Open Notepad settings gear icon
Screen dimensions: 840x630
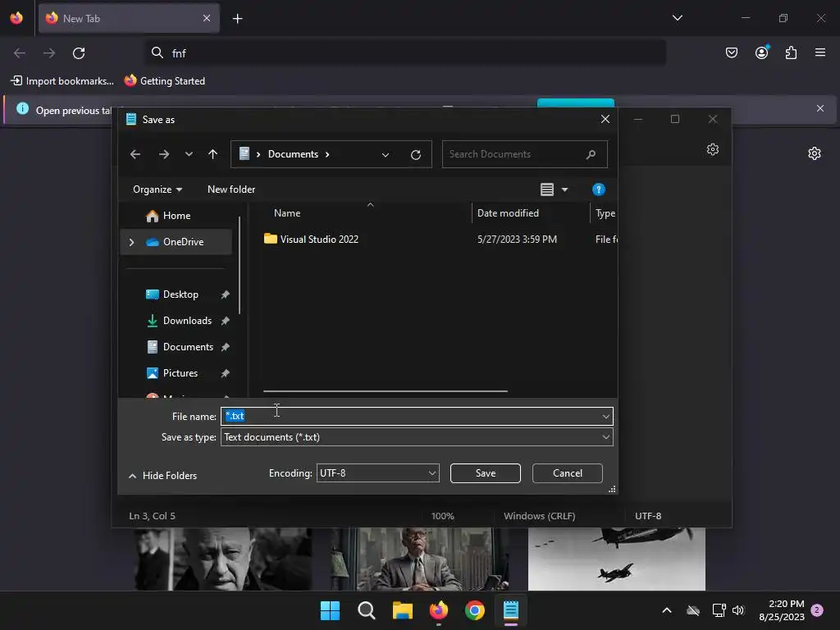coord(713,149)
